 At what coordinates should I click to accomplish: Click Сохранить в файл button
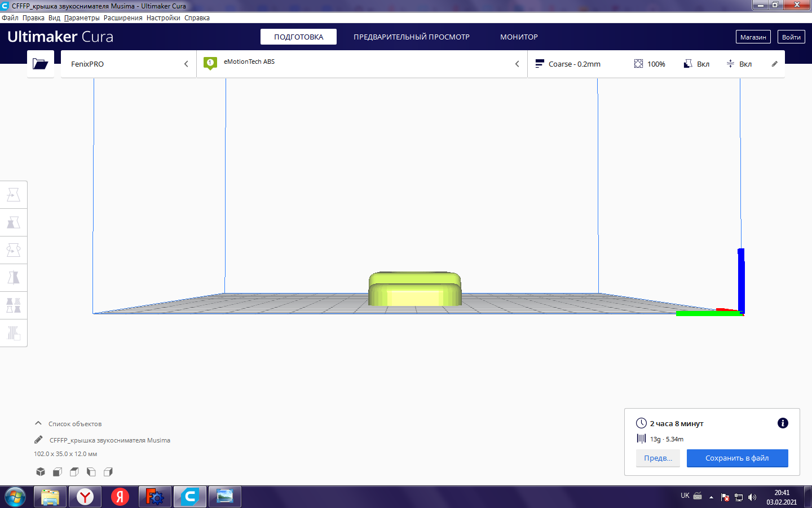pos(737,458)
